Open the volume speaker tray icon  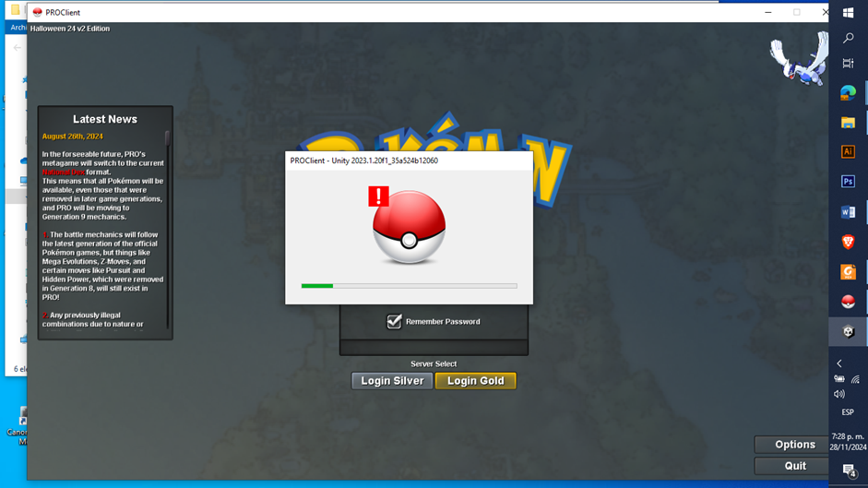point(839,395)
